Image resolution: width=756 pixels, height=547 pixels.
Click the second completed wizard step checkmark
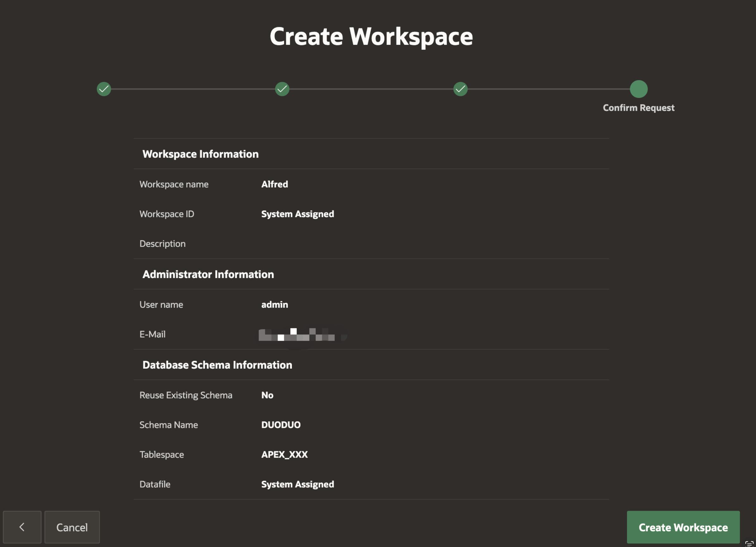coord(282,89)
